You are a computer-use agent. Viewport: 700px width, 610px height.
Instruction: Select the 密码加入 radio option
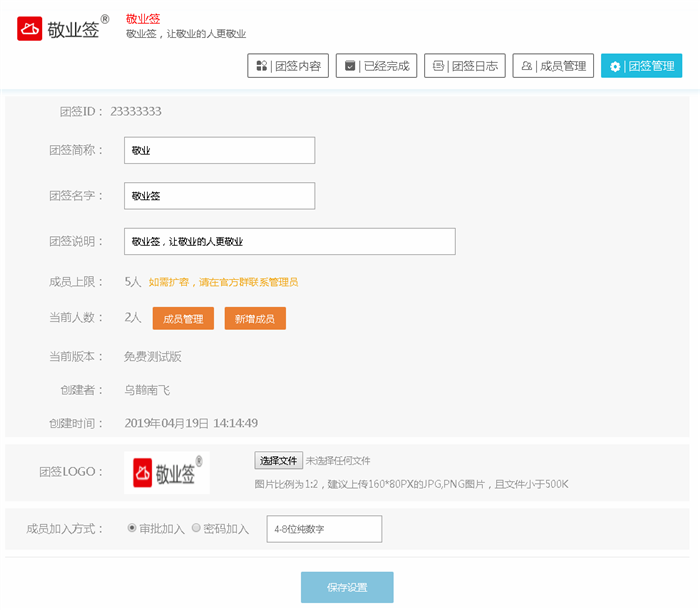(196, 528)
